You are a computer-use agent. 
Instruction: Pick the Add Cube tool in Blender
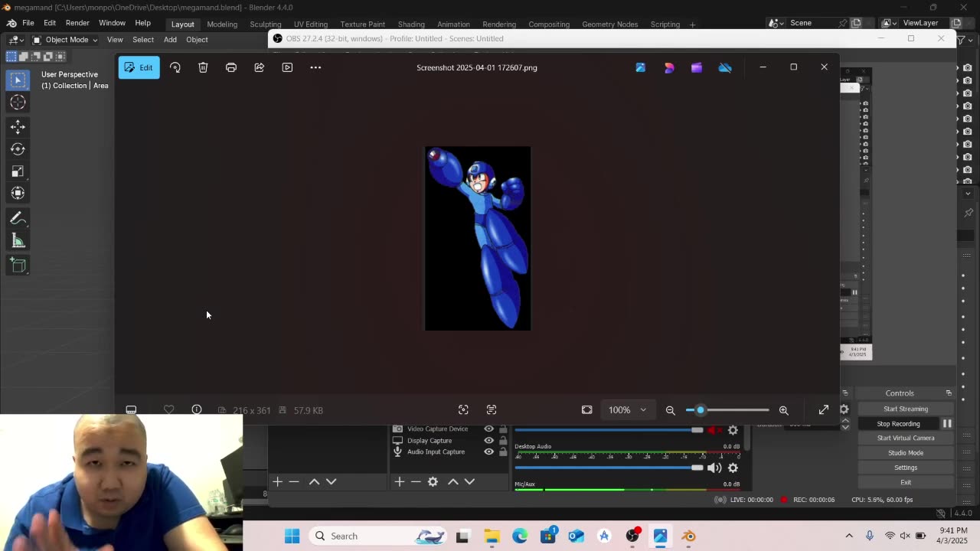[x=18, y=266]
